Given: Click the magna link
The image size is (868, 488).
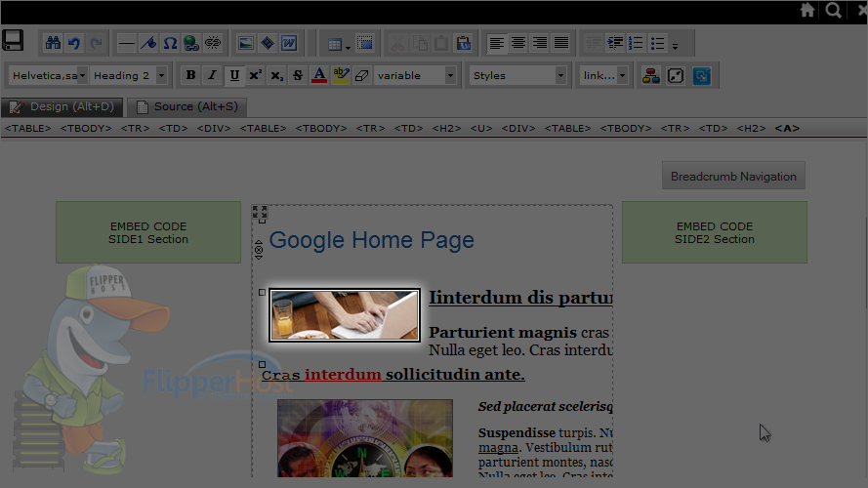Looking at the screenshot, I should click(x=498, y=448).
